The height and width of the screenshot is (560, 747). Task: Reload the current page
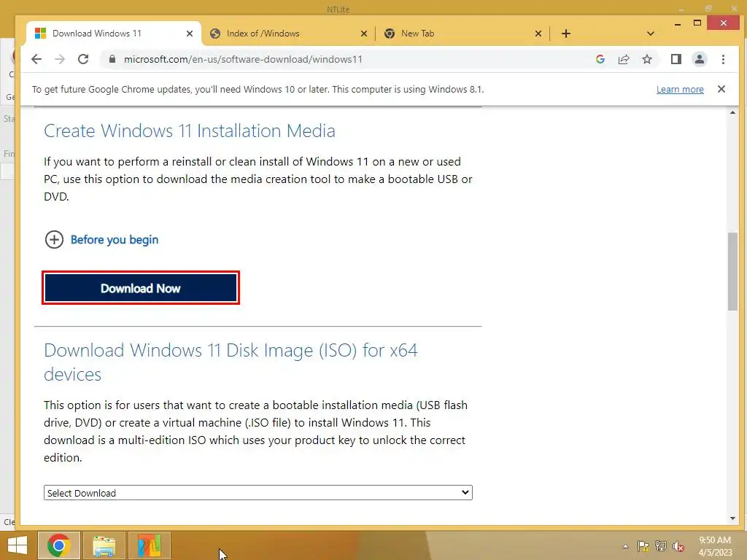pos(83,59)
